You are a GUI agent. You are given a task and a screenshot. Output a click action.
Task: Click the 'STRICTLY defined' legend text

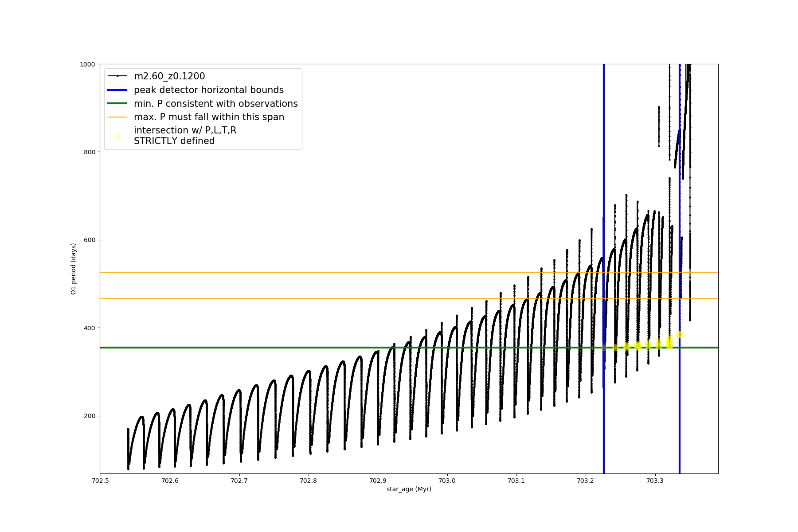pos(174,141)
